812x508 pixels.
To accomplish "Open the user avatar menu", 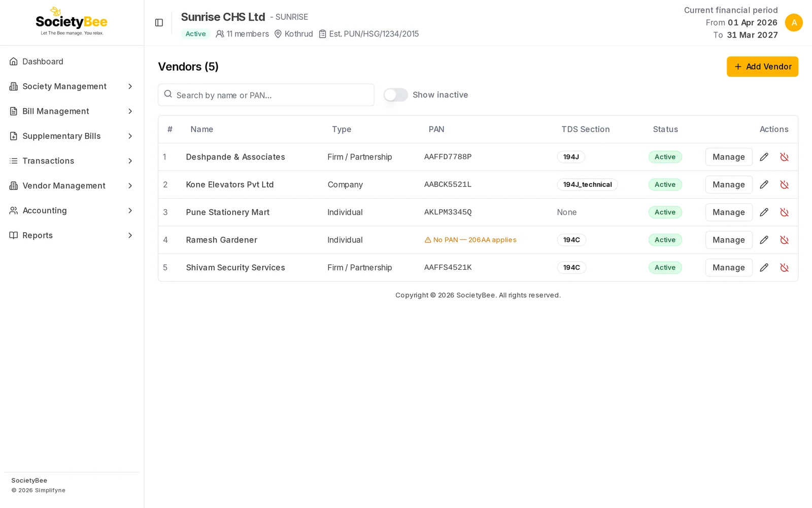I will (x=794, y=22).
